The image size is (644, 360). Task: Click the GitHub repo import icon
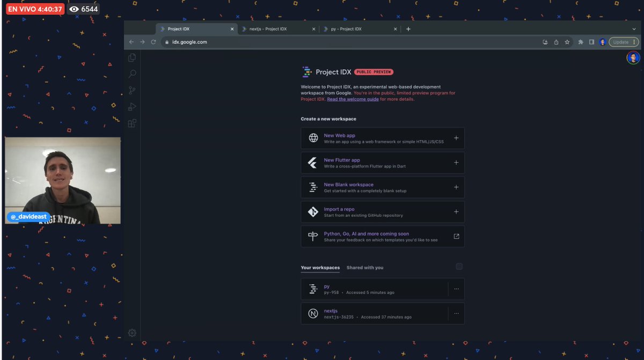click(x=313, y=212)
